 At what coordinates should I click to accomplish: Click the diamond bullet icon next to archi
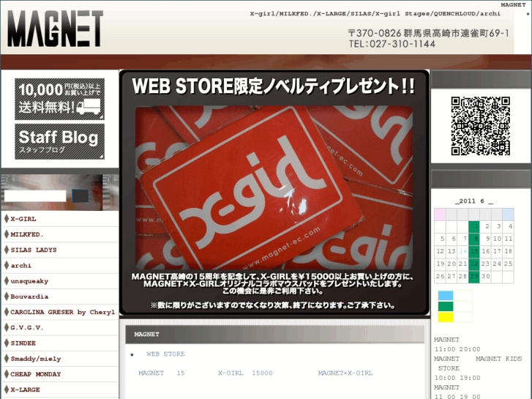click(x=6, y=265)
